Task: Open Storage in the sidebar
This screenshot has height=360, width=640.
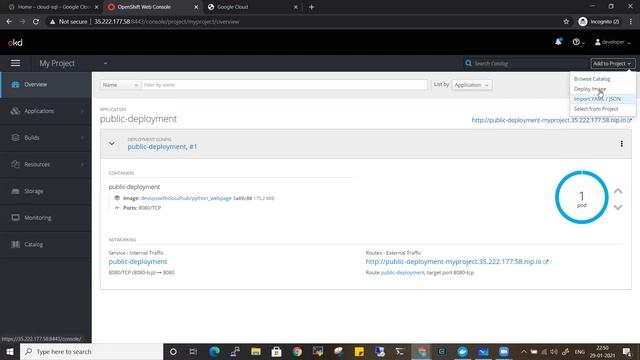Action: pyautogui.click(x=46, y=191)
